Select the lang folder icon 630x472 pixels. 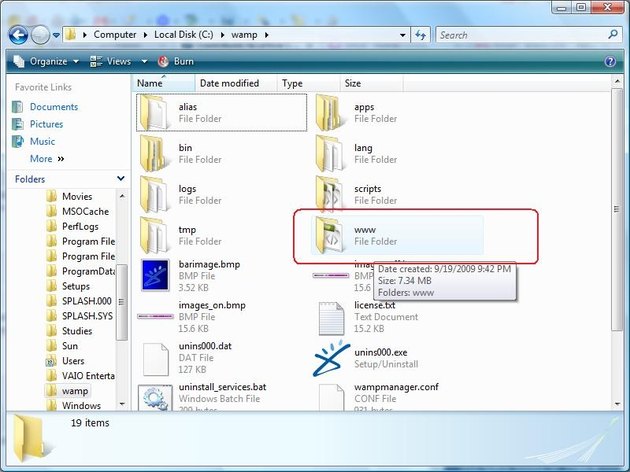[x=329, y=154]
